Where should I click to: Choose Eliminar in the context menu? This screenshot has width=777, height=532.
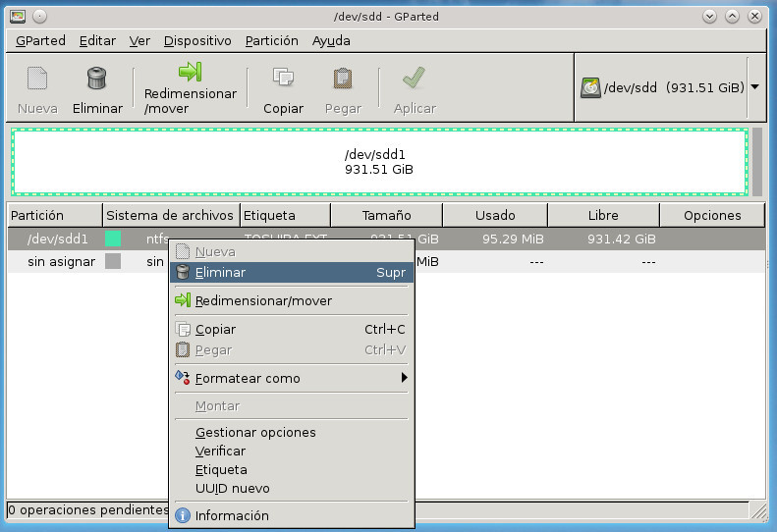point(292,273)
